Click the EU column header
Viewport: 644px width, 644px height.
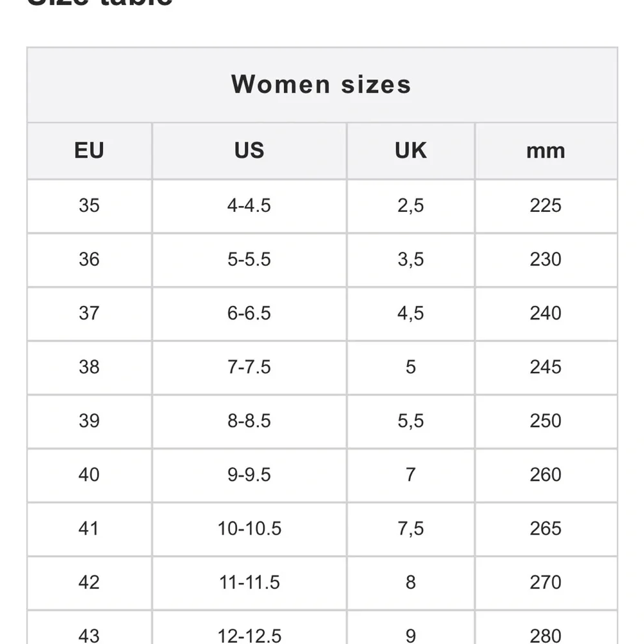tap(89, 151)
